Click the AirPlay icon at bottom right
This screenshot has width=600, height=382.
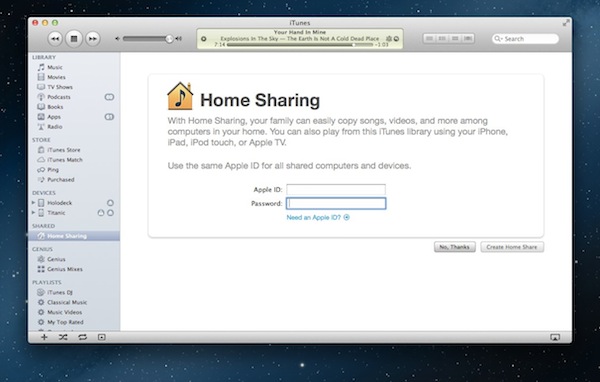(555, 337)
